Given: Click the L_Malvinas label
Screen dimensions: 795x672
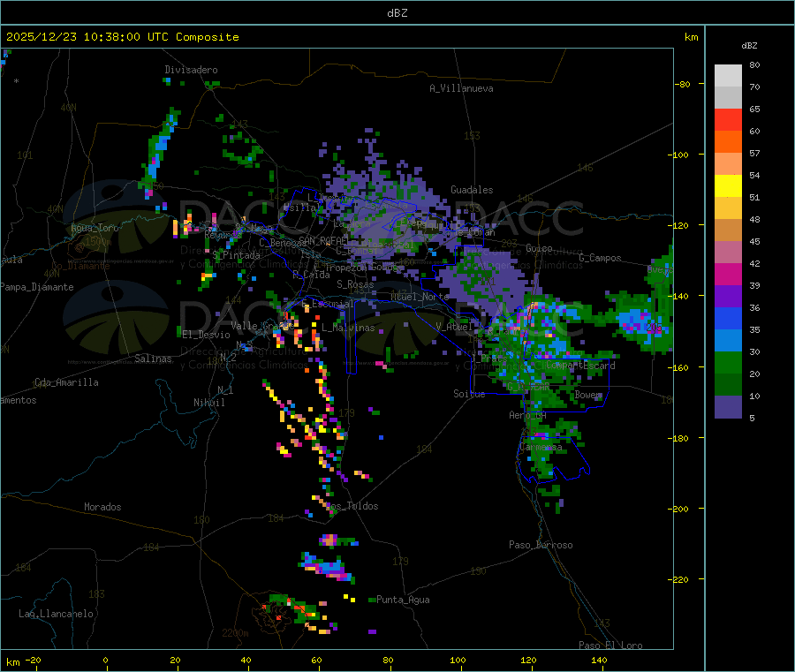Looking at the screenshot, I should (x=348, y=328).
